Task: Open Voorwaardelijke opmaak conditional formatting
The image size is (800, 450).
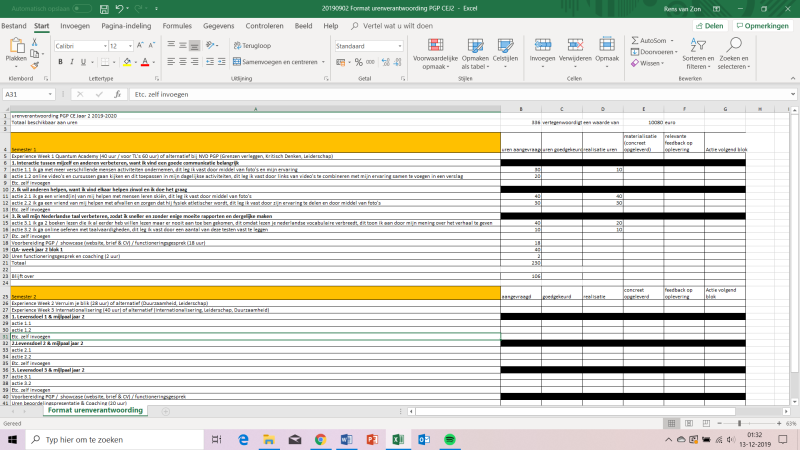Action: [435, 54]
